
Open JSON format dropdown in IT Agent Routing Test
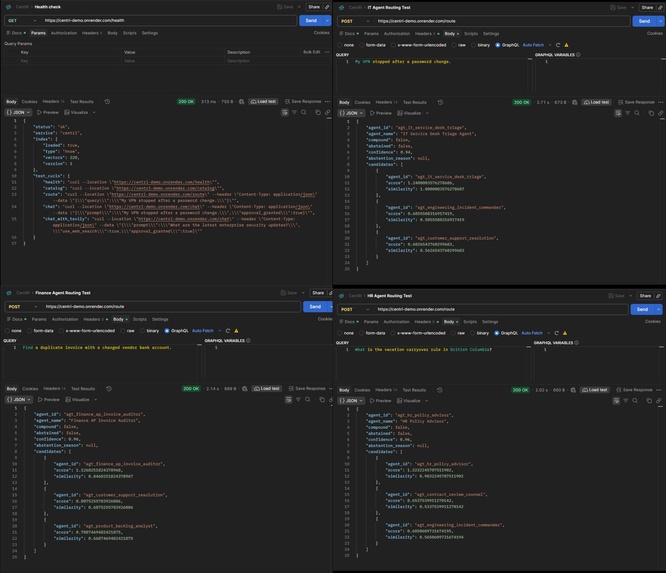click(x=351, y=113)
